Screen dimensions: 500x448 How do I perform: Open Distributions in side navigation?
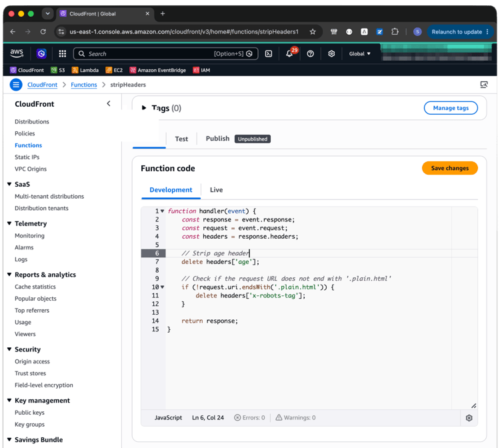click(x=32, y=121)
